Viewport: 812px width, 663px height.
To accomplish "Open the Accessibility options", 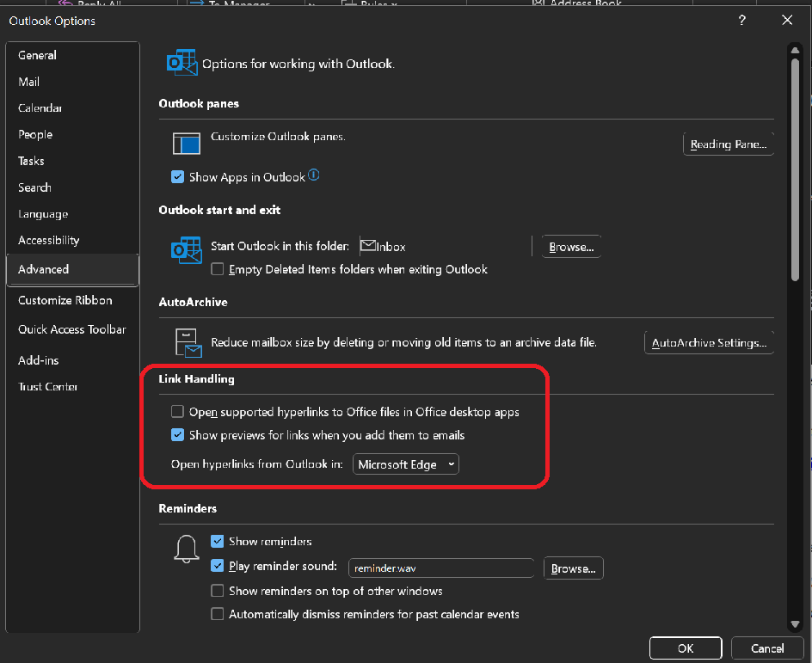I will [72, 240].
